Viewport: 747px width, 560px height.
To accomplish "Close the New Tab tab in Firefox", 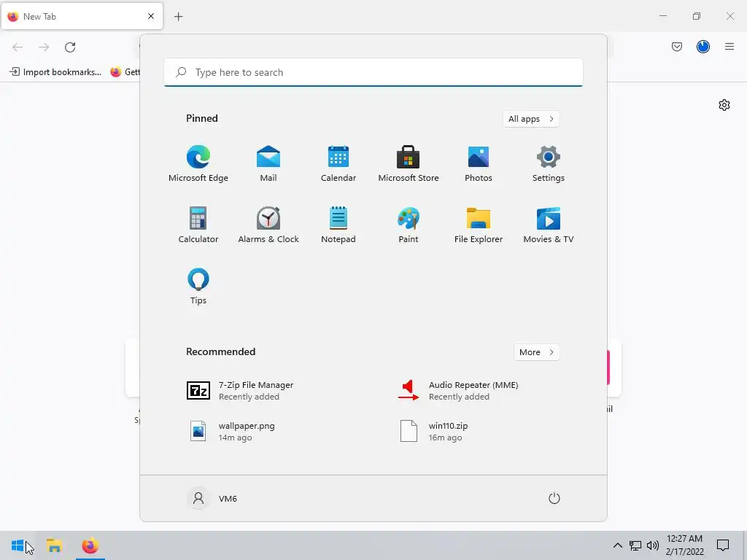I will tap(151, 16).
